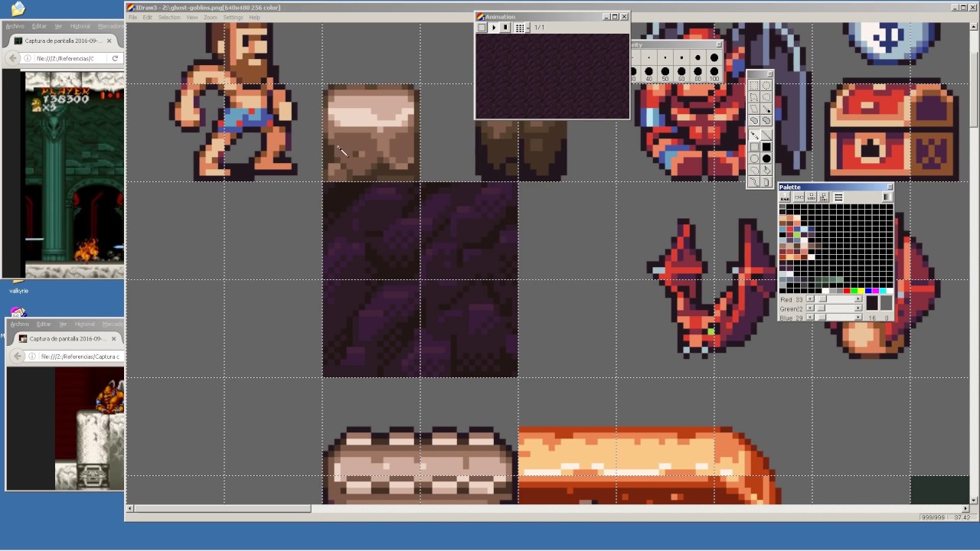The width and height of the screenshot is (980, 551).
Task: Pick the largest dot in top brush row
Action: coord(714,57)
